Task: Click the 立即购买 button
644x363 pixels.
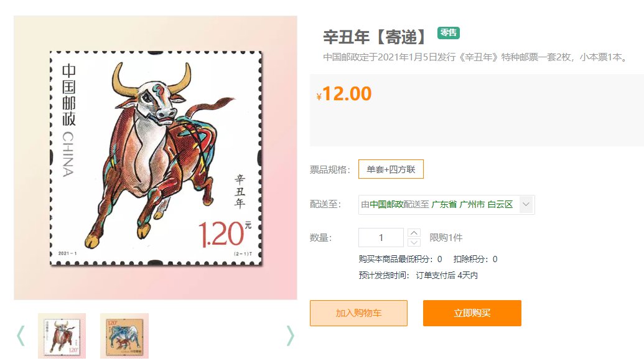Action: click(472, 313)
